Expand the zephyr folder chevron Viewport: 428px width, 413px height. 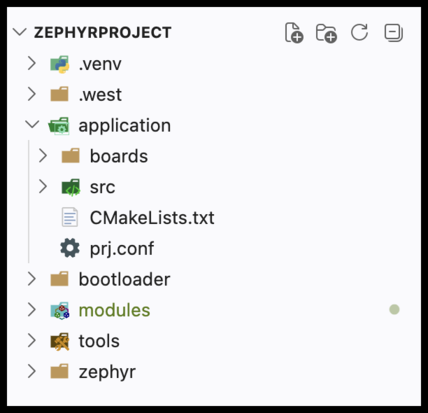tap(32, 371)
